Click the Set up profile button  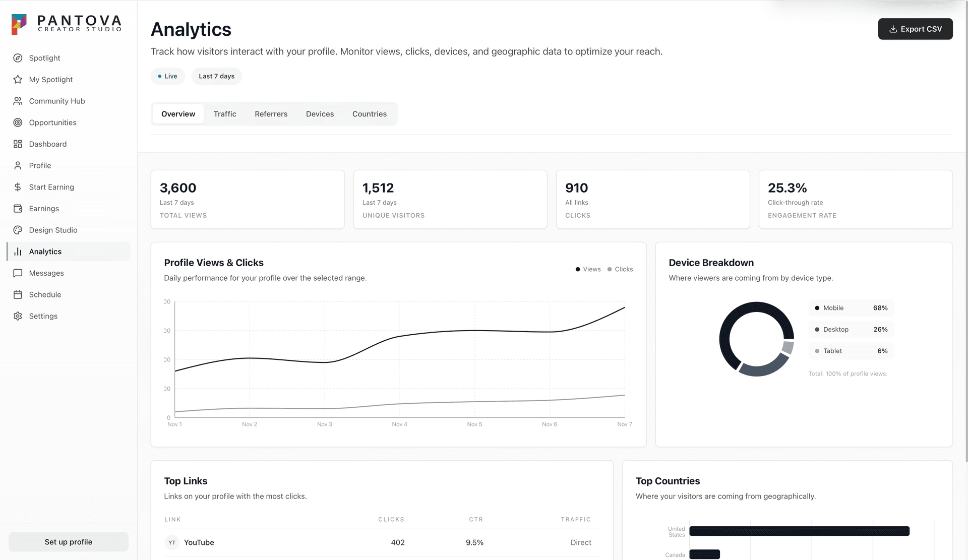coord(68,542)
